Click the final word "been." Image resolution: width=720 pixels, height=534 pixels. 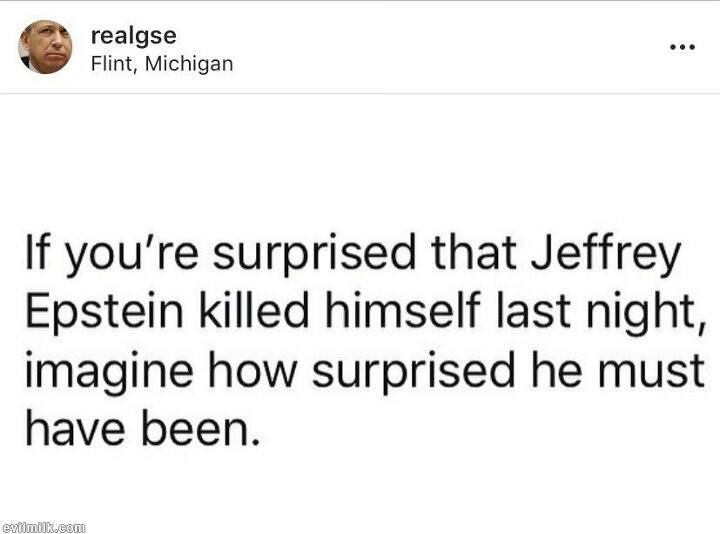click(x=191, y=431)
